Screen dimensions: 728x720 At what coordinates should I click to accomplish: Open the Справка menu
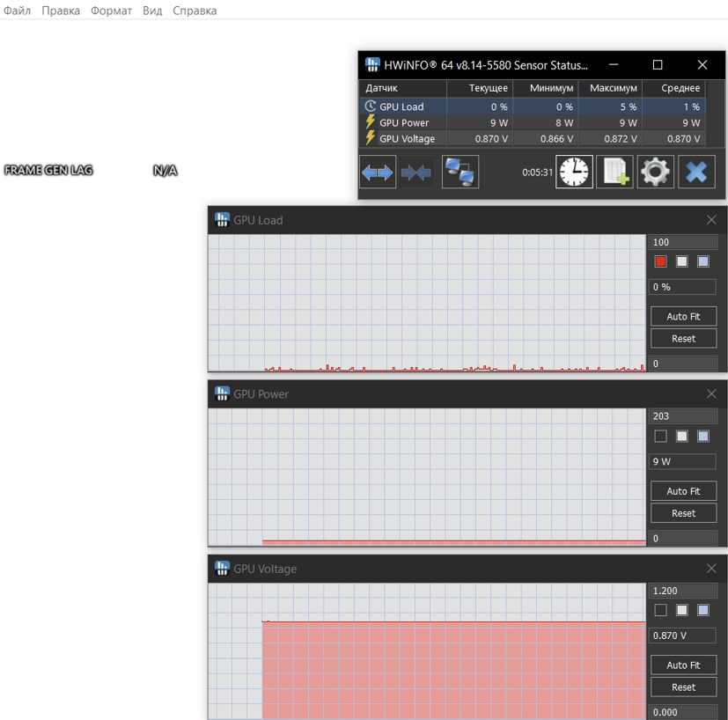[195, 11]
